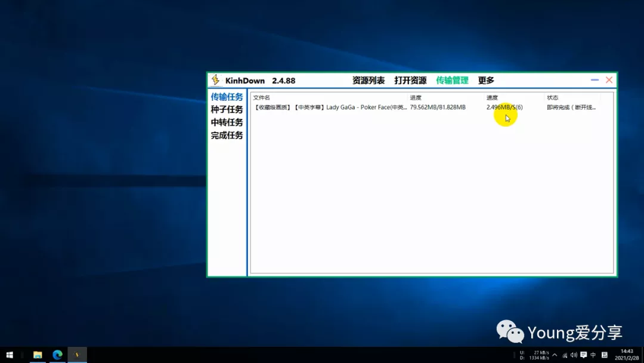Sort by the 进度 column header
The height and width of the screenshot is (363, 644).
point(416,98)
